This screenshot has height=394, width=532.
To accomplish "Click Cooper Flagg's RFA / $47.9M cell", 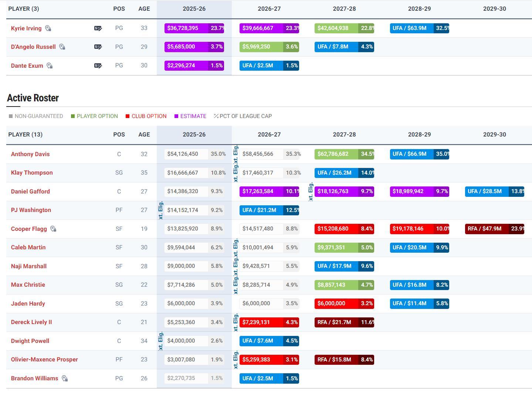I will pos(494,229).
